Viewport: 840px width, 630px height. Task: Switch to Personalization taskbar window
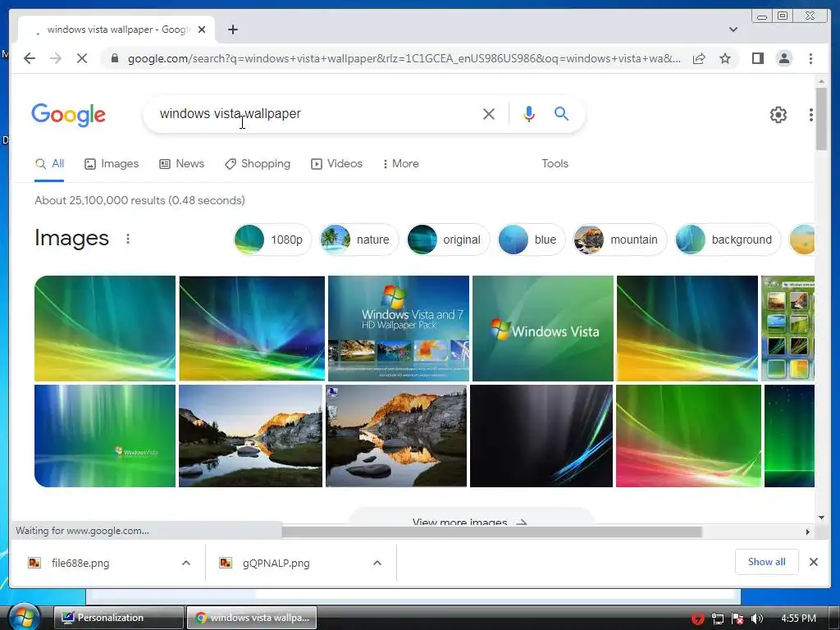point(118,618)
